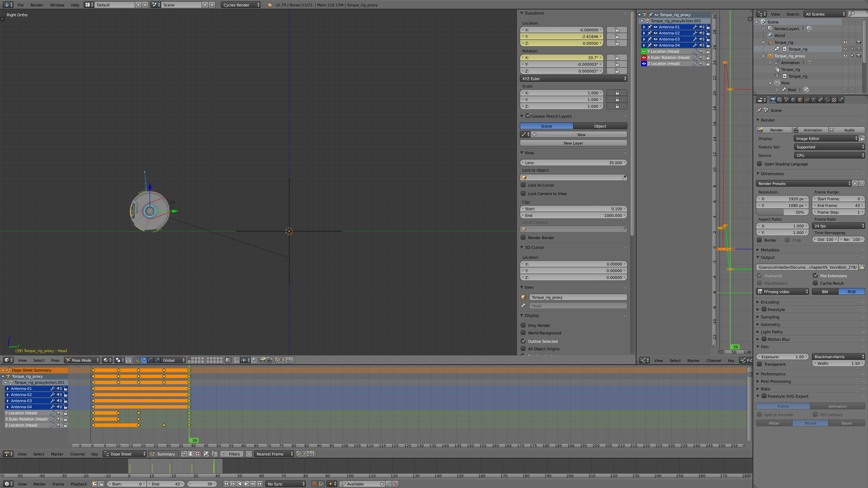Click the New Layer button
Image resolution: width=868 pixels, height=488 pixels.
click(x=573, y=143)
